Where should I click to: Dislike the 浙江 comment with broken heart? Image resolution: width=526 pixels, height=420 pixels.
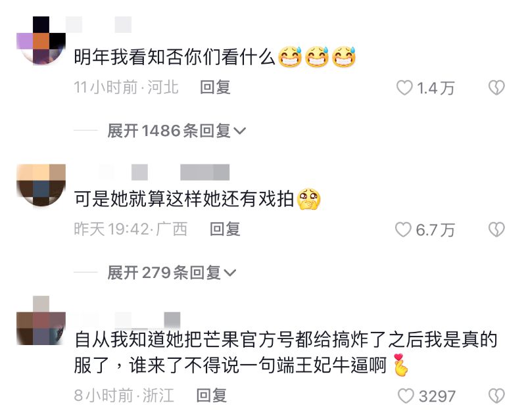click(496, 396)
